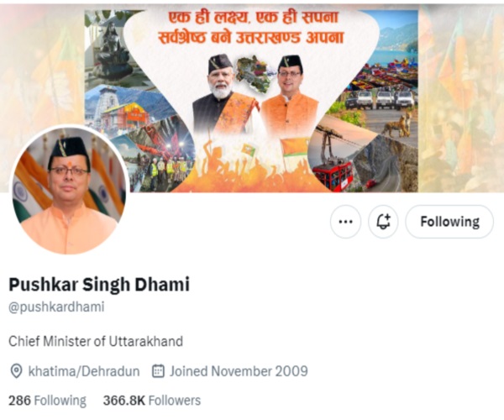Open the 286 Following list
The width and height of the screenshot is (504, 420).
pyautogui.click(x=47, y=401)
